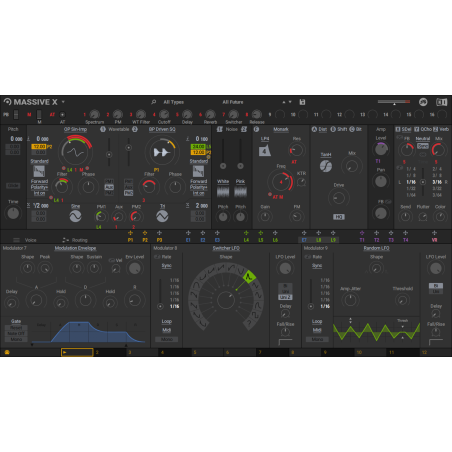Screen dimensions: 452x452
Task: Select the X SDel stereo delay tab
Action: tap(403, 129)
